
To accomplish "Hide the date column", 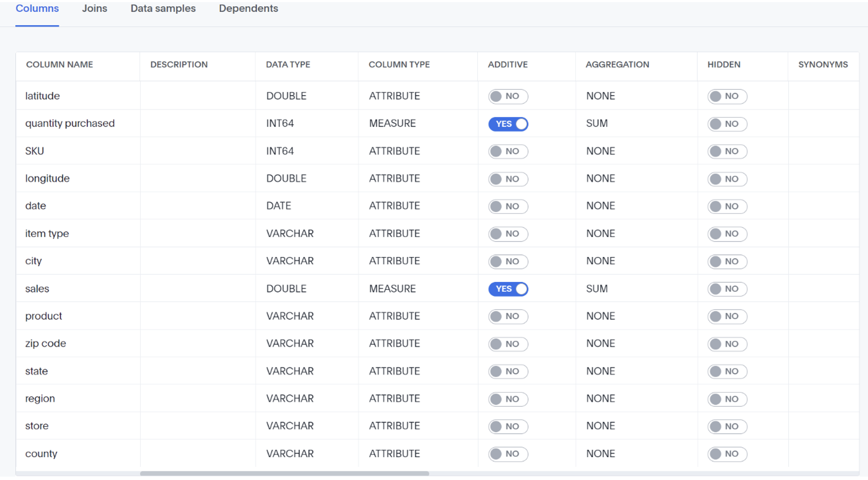I will 727,206.
